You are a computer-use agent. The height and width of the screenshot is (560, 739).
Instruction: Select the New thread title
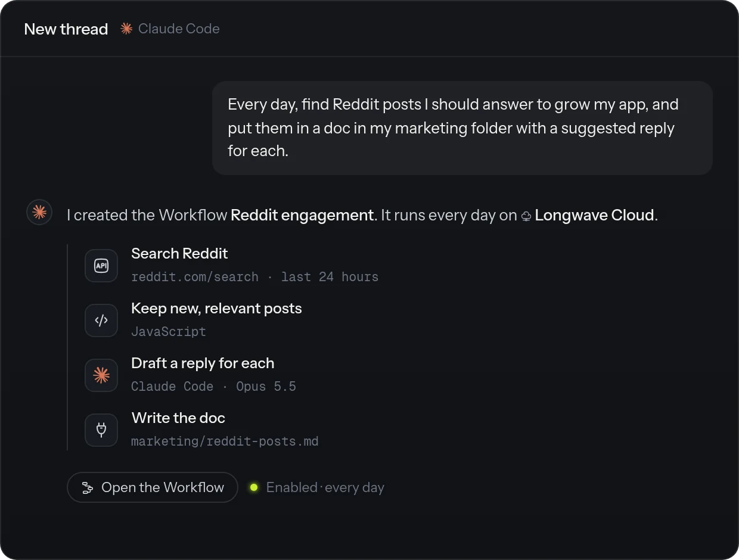tap(66, 29)
